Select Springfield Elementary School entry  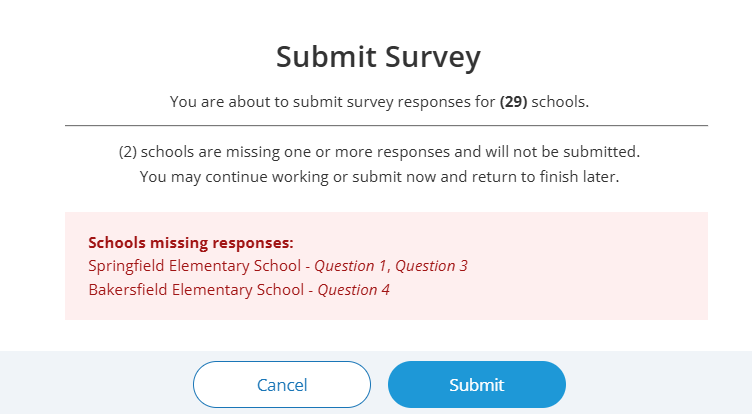pyautogui.click(x=194, y=266)
